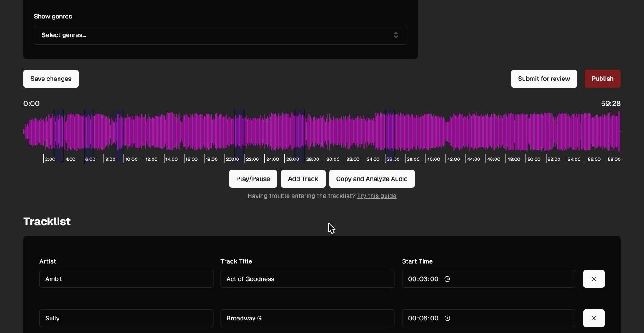
Task: Click the waveform at the 30:00 mark
Action: [325, 132]
